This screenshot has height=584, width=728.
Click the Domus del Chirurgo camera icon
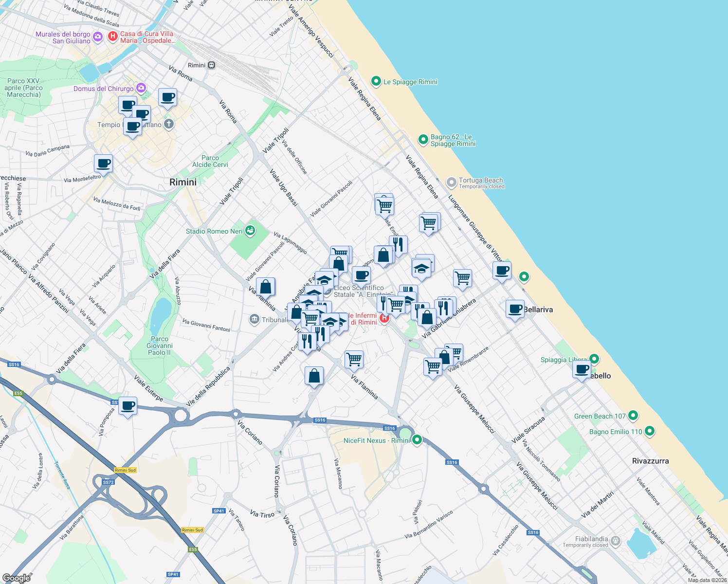(x=141, y=88)
